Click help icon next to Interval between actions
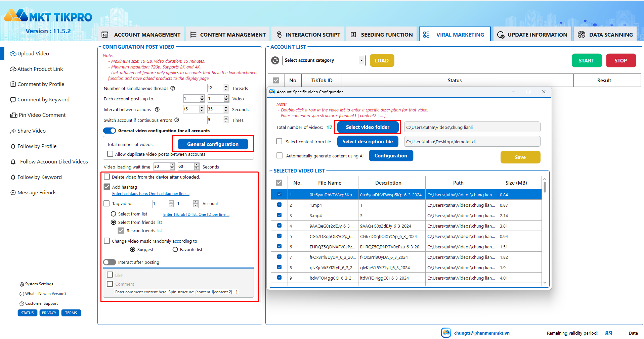This screenshot has width=644, height=339. 157,109
